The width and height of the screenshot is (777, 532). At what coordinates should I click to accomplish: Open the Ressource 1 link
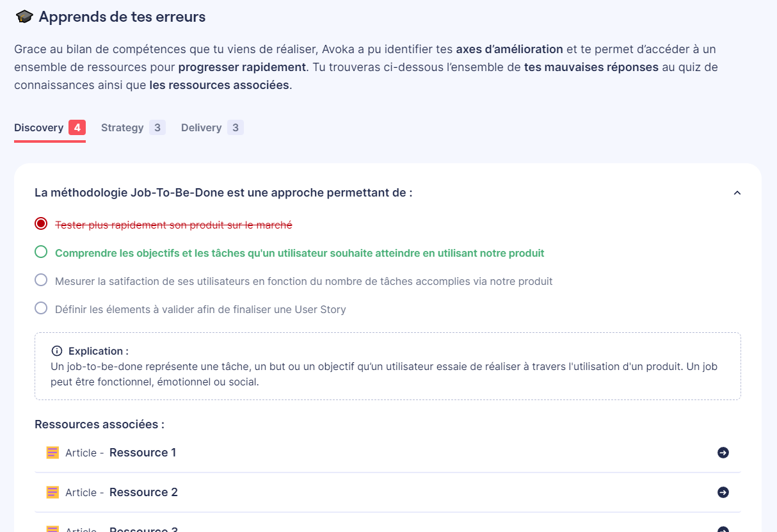pyautogui.click(x=142, y=452)
